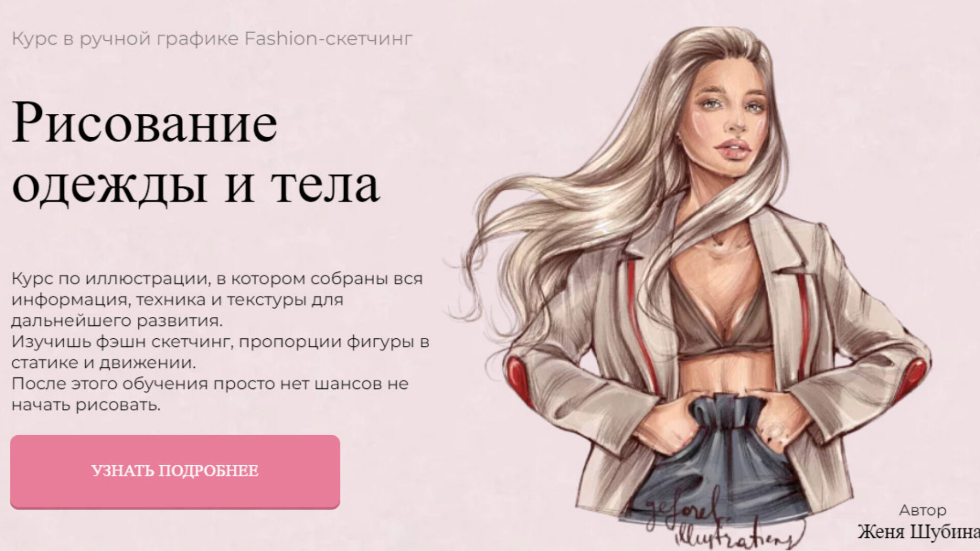Image resolution: width=980 pixels, height=551 pixels.
Task: Click the sentence starting После этого обучения
Action: click(210, 394)
